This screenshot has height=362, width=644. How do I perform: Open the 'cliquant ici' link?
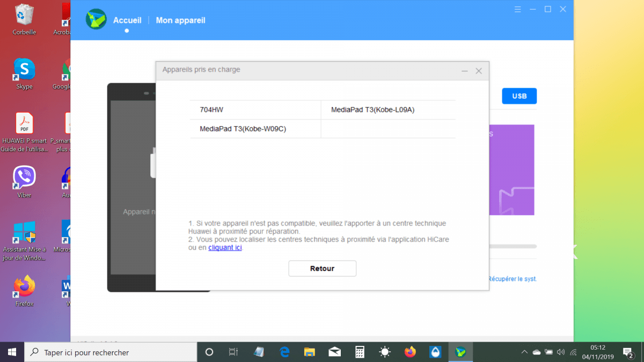point(225,247)
